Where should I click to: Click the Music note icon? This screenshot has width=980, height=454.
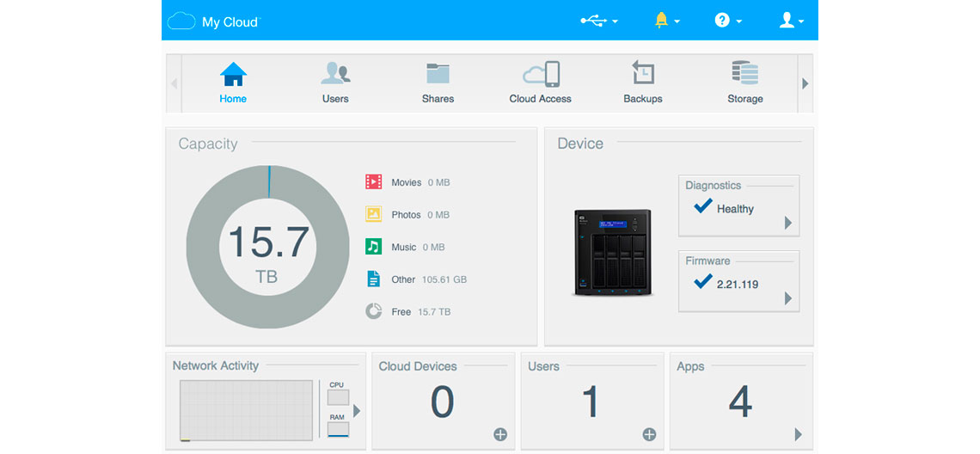(x=374, y=247)
